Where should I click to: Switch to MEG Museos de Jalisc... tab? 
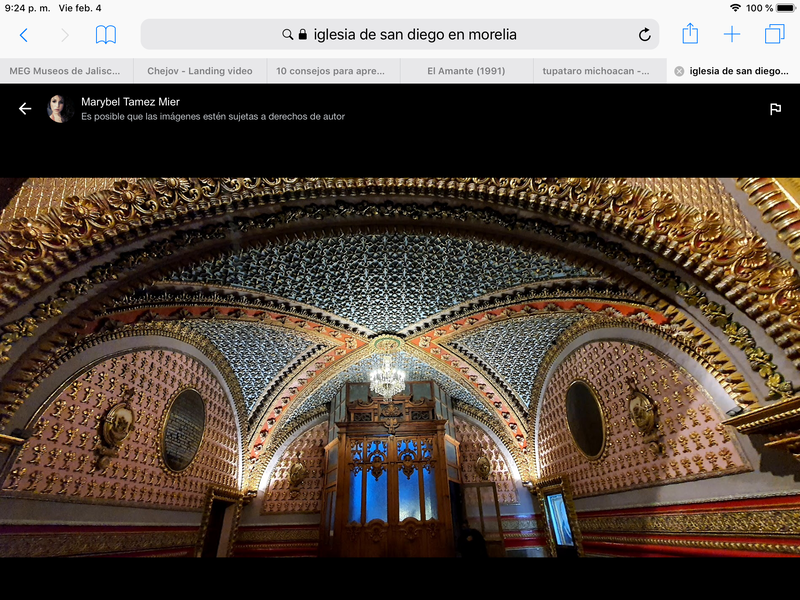point(67,71)
